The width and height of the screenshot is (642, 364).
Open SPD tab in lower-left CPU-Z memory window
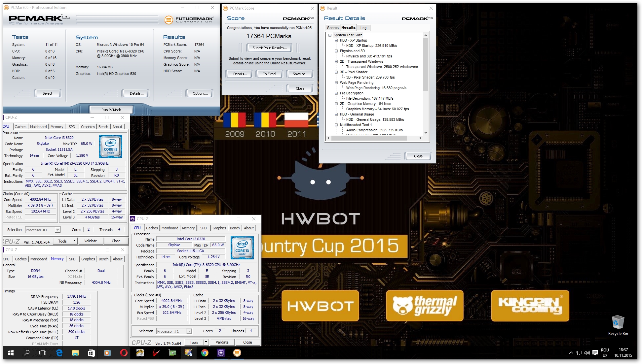click(72, 259)
